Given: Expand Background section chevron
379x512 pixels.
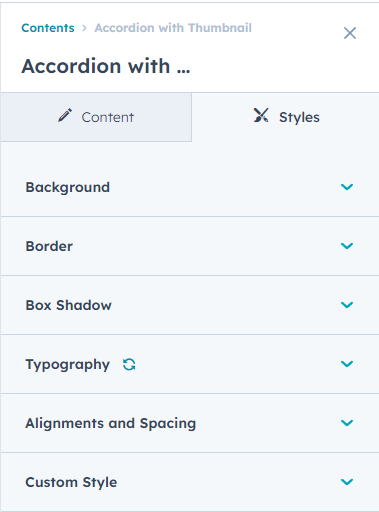Looking at the screenshot, I should 347,187.
